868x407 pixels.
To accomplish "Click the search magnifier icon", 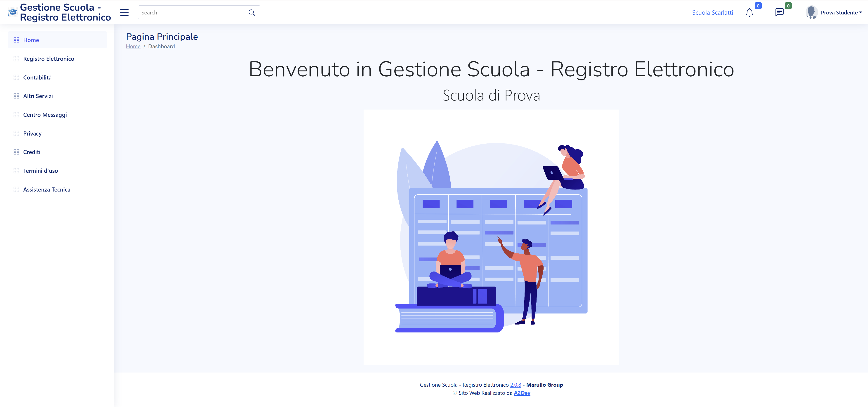I will 251,12.
